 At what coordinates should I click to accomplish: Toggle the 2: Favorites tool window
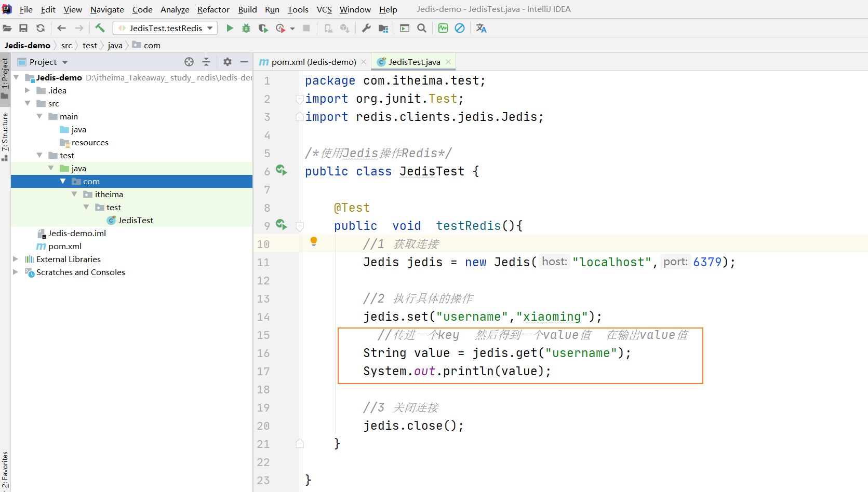5,470
